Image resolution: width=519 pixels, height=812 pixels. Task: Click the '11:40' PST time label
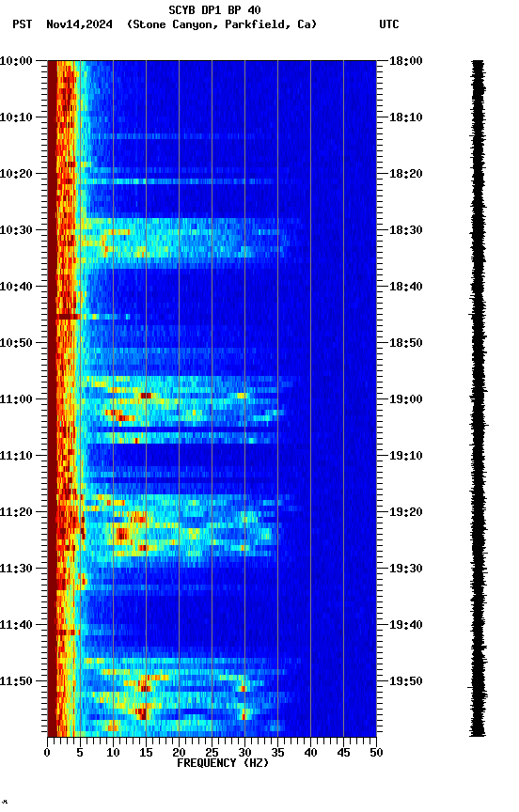16,625
